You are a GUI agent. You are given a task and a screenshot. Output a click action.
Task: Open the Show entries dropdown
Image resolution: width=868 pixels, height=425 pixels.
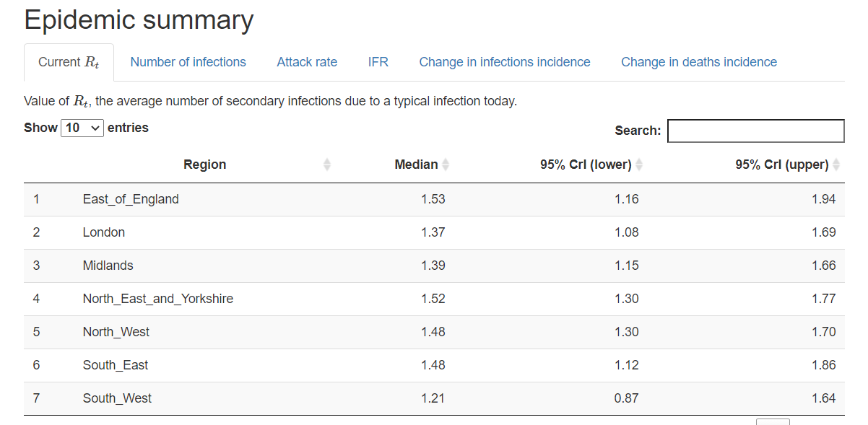pos(83,128)
